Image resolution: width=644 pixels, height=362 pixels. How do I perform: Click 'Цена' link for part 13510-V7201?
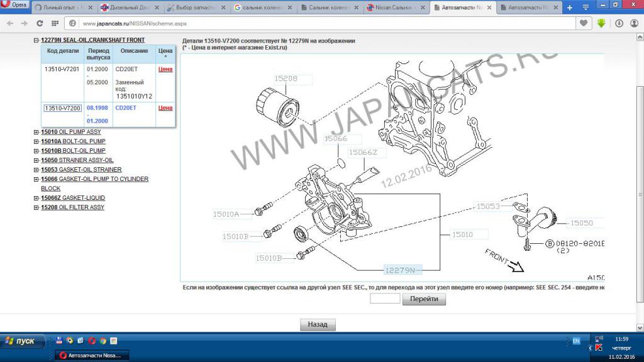[165, 69]
